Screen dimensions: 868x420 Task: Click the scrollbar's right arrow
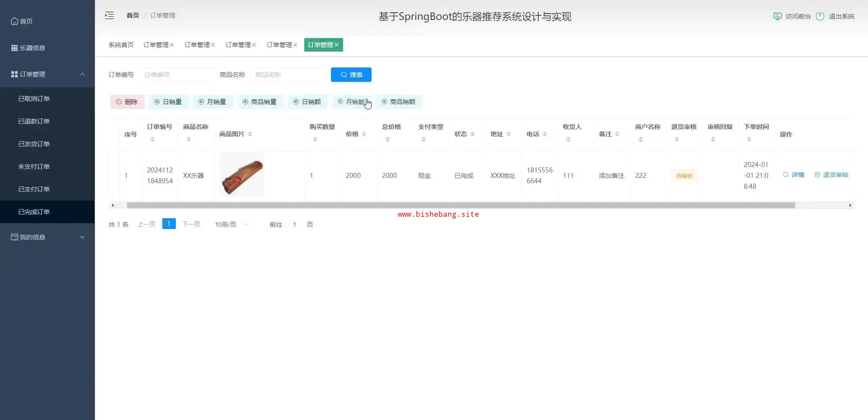click(x=850, y=205)
